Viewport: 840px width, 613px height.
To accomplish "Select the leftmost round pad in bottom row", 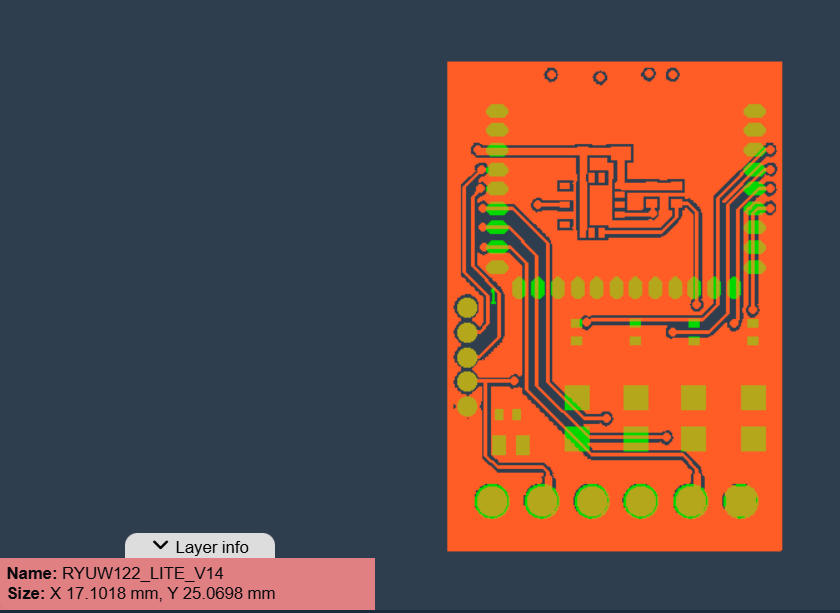I will click(491, 500).
